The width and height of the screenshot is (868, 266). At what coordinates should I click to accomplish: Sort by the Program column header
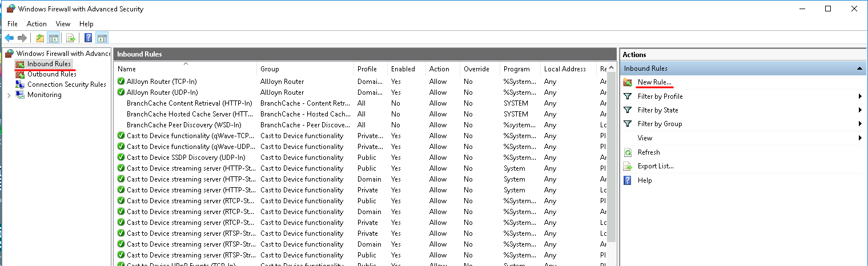(520, 69)
